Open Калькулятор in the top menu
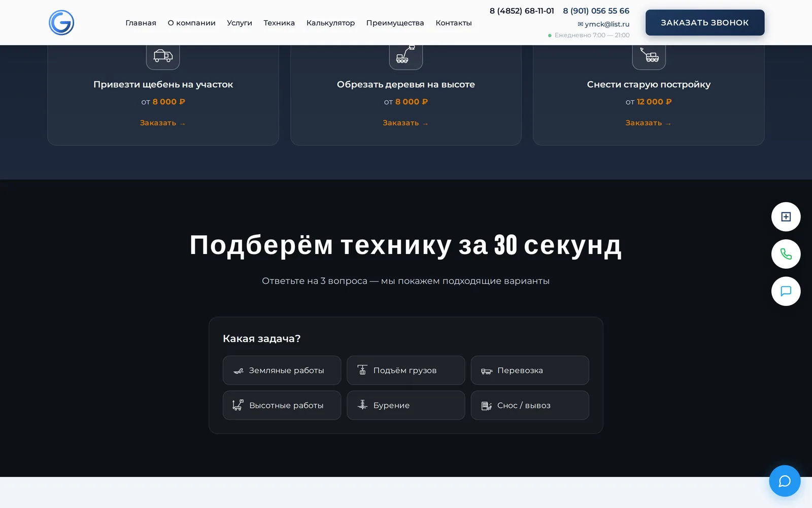Viewport: 812px width, 508px height. [330, 23]
